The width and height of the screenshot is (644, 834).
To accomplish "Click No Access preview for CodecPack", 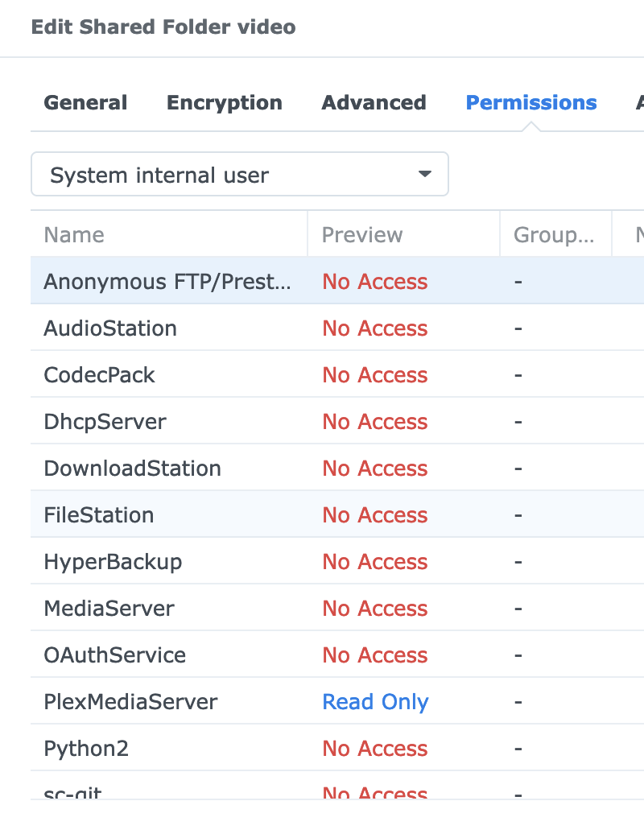I will (375, 375).
